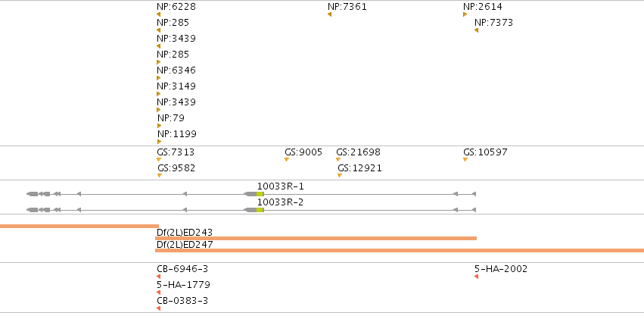Select the 5-HA-1779 red arrow marker
Screen dimensions: 644x313
tap(158, 293)
